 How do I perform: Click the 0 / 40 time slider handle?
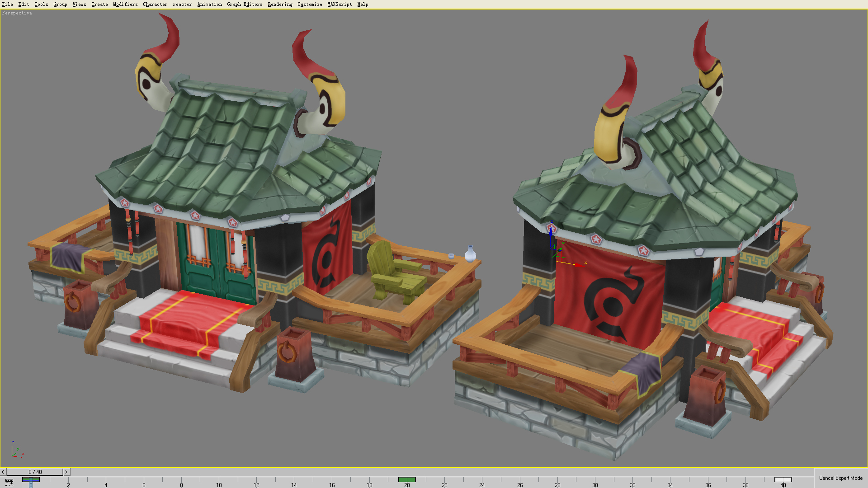pyautogui.click(x=35, y=472)
